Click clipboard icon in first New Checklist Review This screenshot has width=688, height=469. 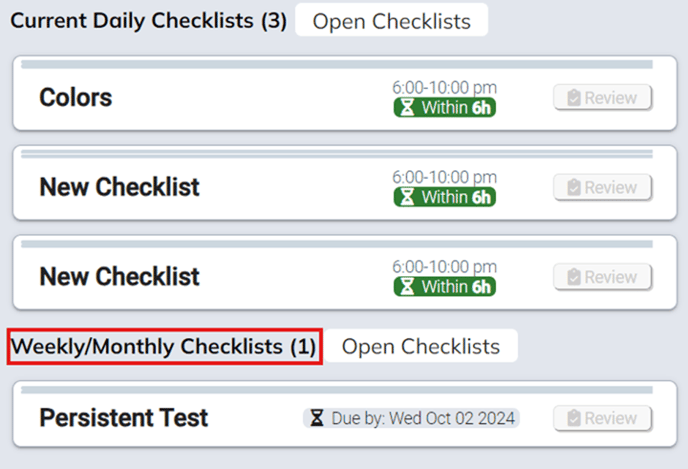(573, 187)
